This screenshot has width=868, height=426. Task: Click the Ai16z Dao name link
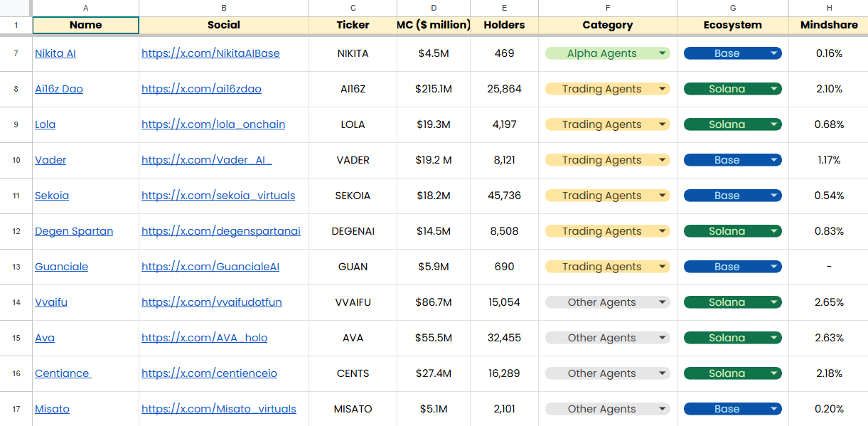59,89
